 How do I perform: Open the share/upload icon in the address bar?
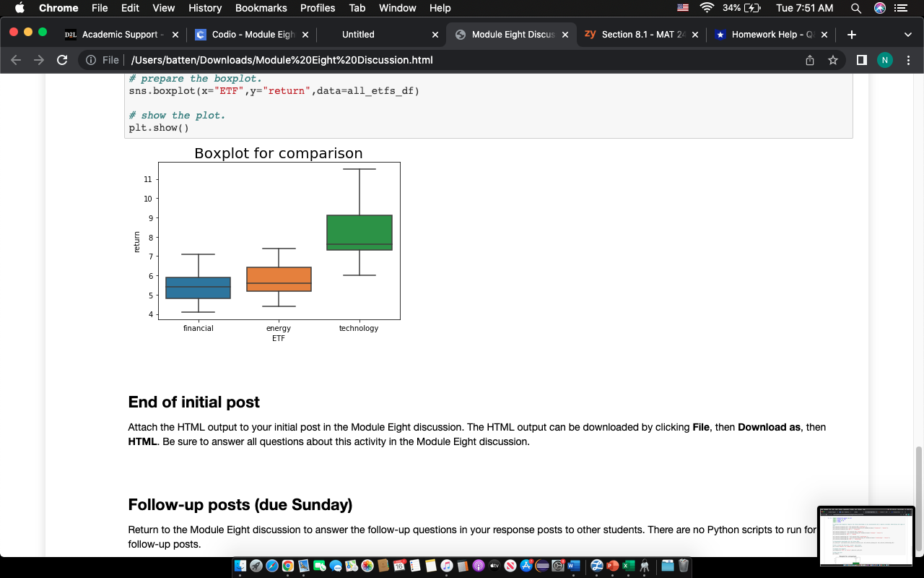coord(810,60)
